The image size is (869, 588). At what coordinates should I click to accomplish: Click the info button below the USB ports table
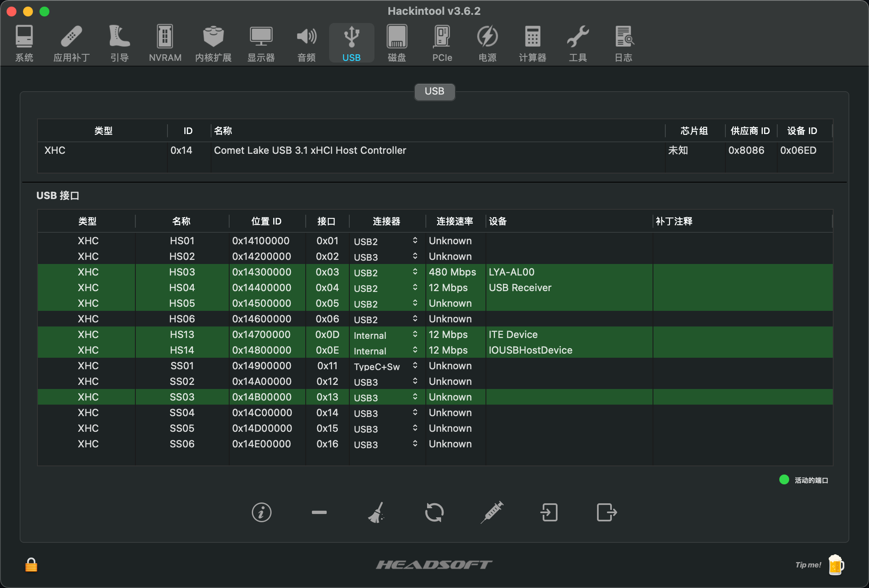262,512
